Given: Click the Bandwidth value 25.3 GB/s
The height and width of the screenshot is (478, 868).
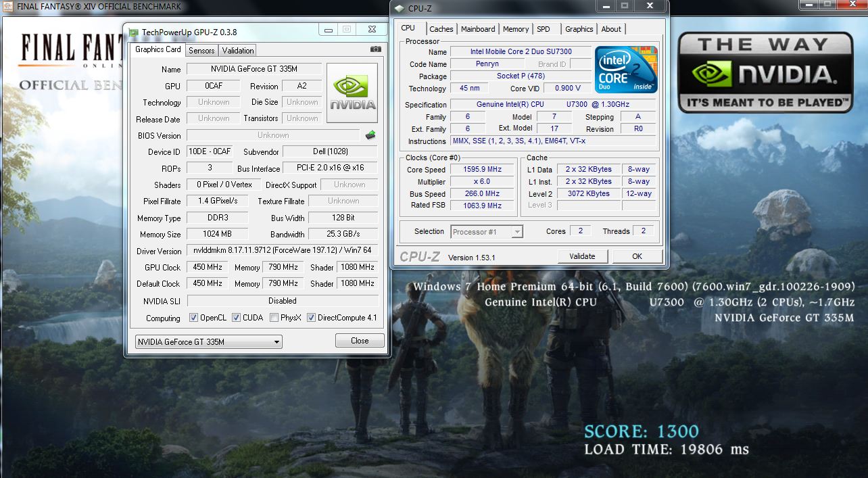Looking at the screenshot, I should pyautogui.click(x=343, y=234).
